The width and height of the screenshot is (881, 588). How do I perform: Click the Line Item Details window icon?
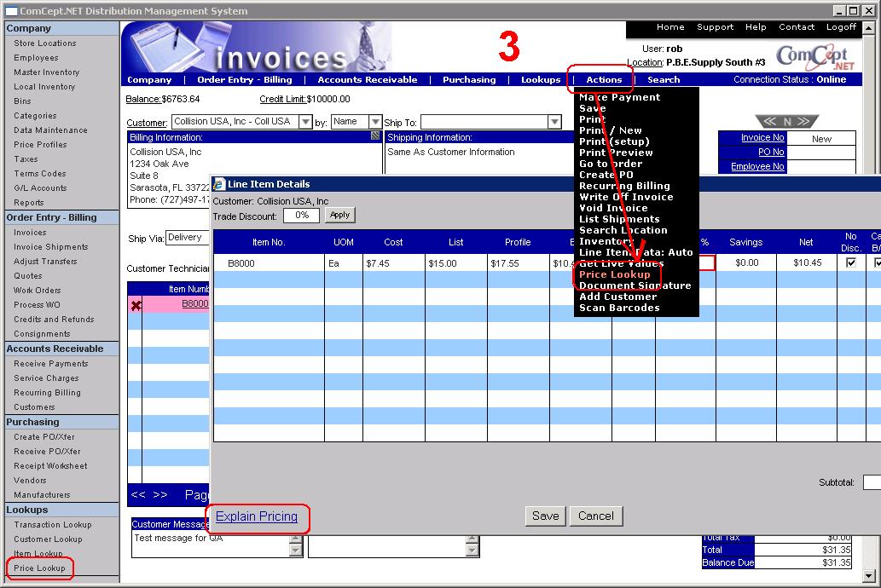218,184
